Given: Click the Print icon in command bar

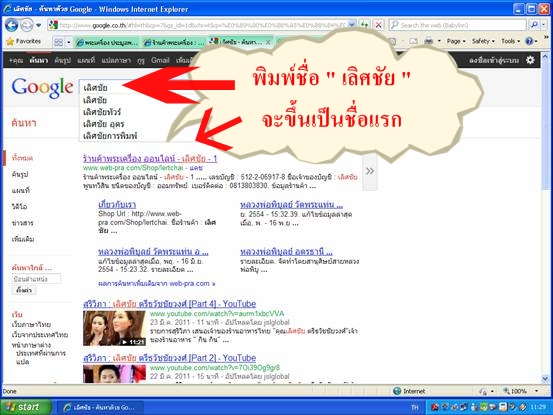Looking at the screenshot, I should click(x=429, y=41).
